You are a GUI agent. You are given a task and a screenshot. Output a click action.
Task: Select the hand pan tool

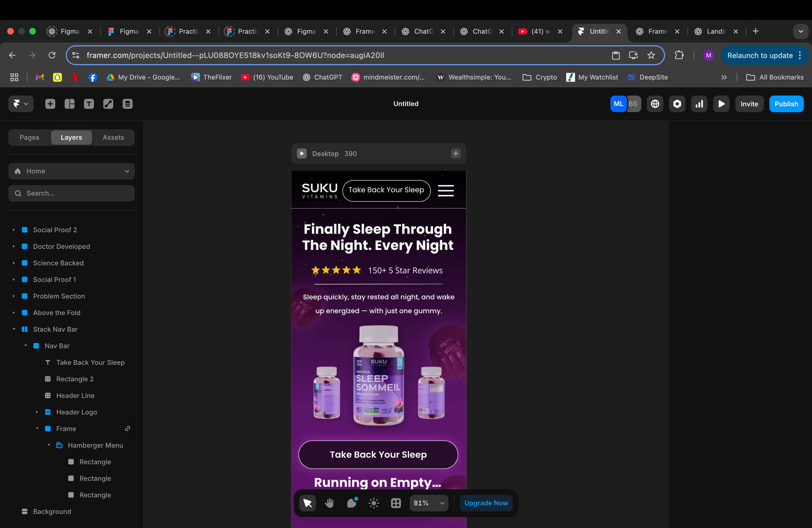tap(330, 503)
